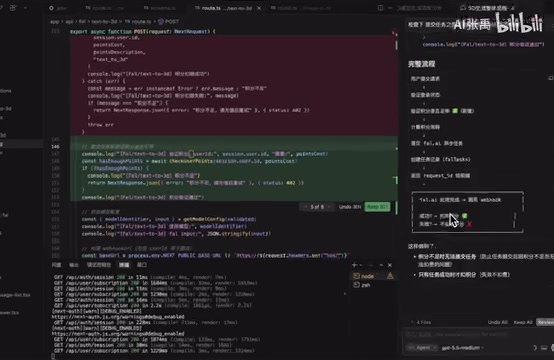Maximize panel using the caret icon
Viewport: 554px width, 360px height.
[x=381, y=265]
